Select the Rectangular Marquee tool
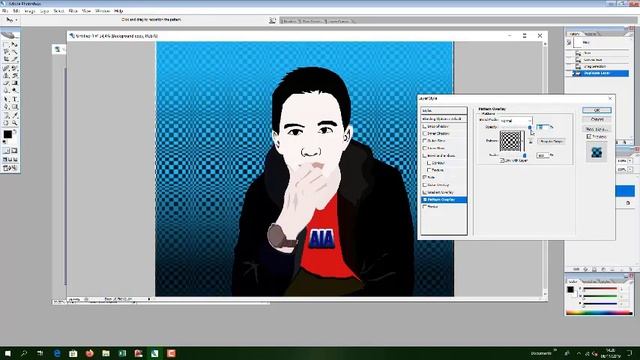The image size is (640, 360). point(6,44)
